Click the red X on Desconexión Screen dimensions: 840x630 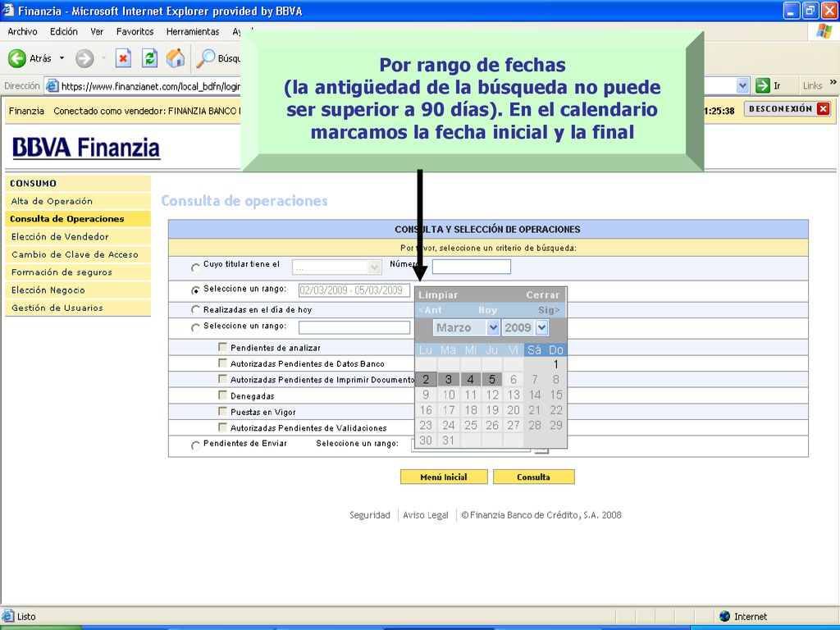824,109
